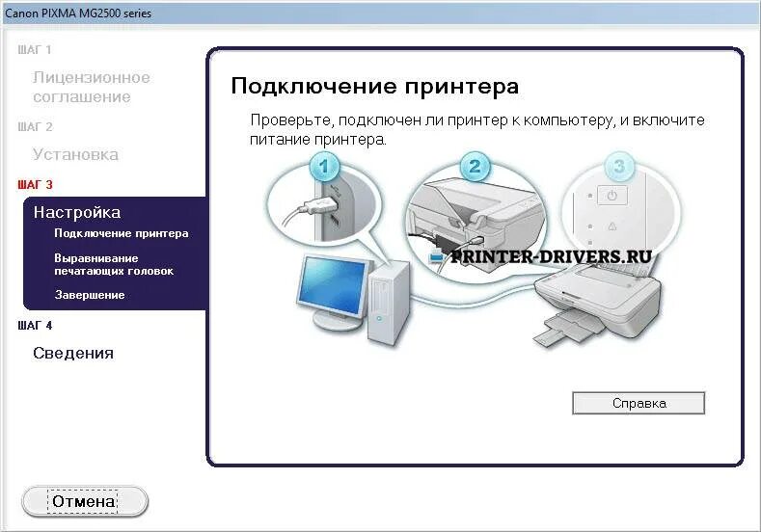
Task: Select Выравнивание печатающих головок sub-step
Action: coord(114,264)
